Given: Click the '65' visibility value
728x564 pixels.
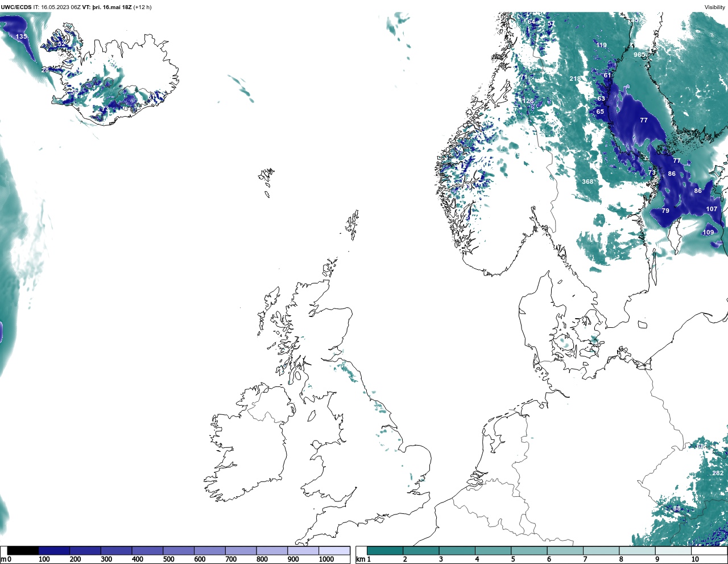Looking at the screenshot, I should click(600, 112).
